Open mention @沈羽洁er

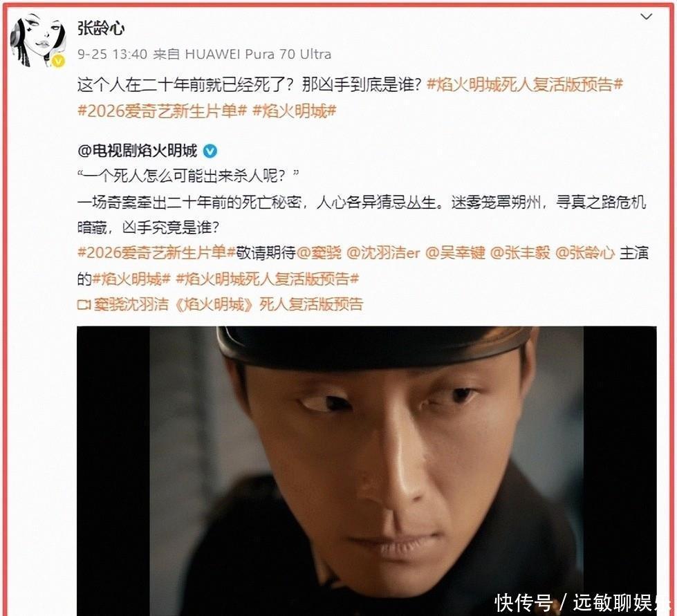[x=383, y=252]
